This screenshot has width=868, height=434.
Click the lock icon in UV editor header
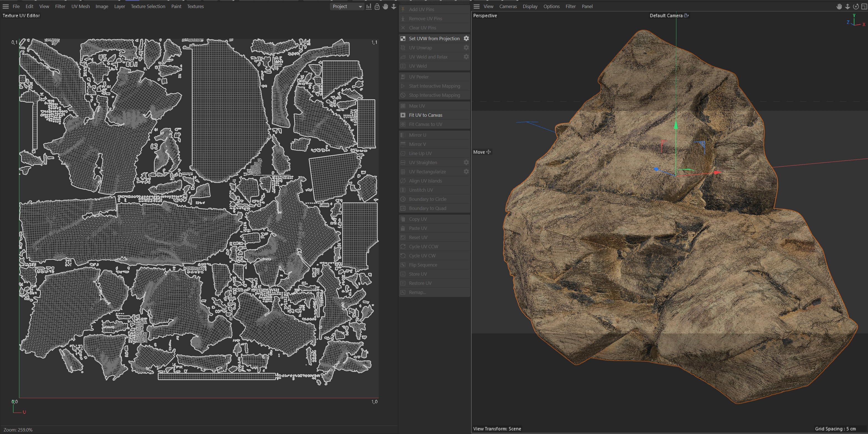(x=377, y=6)
